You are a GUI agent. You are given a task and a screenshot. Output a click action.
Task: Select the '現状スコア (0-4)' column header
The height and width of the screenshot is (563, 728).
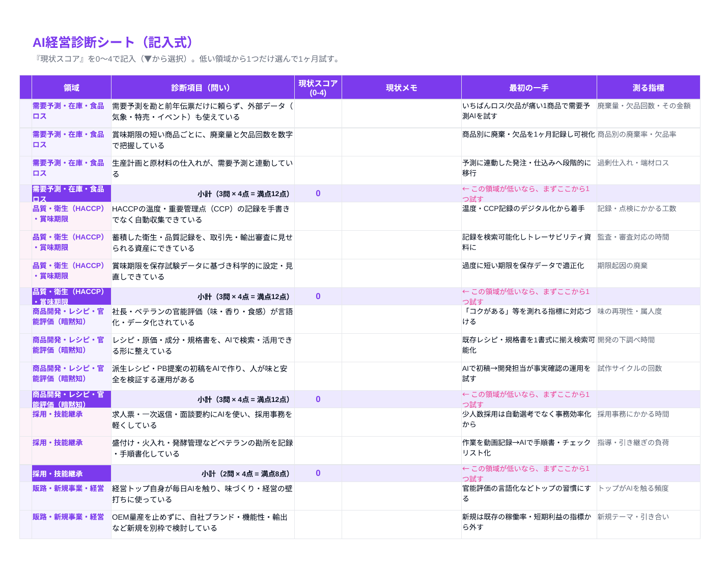click(x=318, y=88)
